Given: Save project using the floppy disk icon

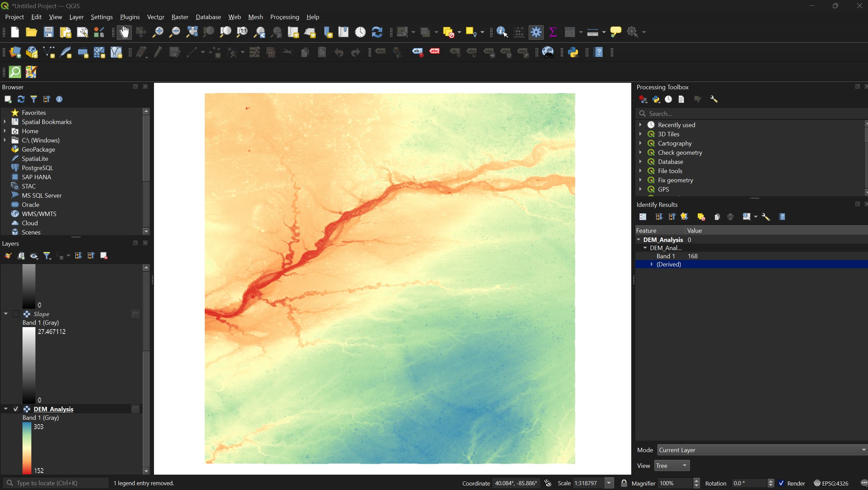Looking at the screenshot, I should [x=49, y=32].
